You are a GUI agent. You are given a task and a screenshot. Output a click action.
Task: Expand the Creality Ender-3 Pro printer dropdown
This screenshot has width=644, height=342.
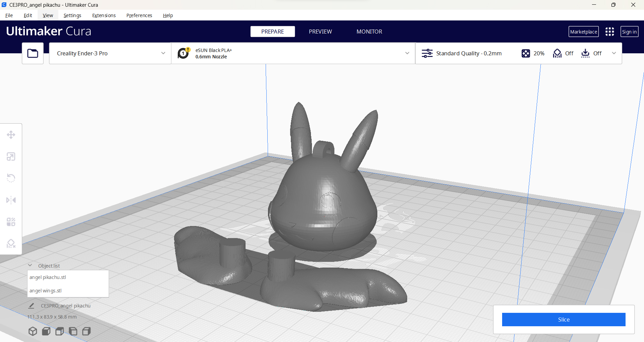coord(110,53)
